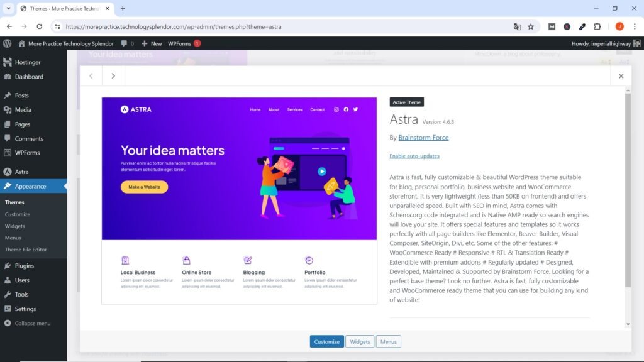Open the Chrome profile avatar menu
Image resolution: width=644 pixels, height=362 pixels.
click(x=618, y=26)
